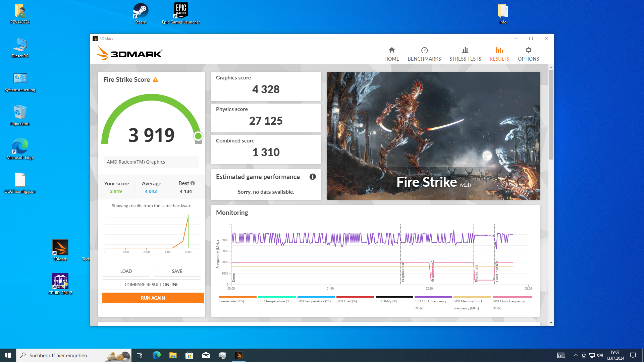The image size is (644, 362).
Task: Select the Steam desktop icon
Action: coord(141,14)
